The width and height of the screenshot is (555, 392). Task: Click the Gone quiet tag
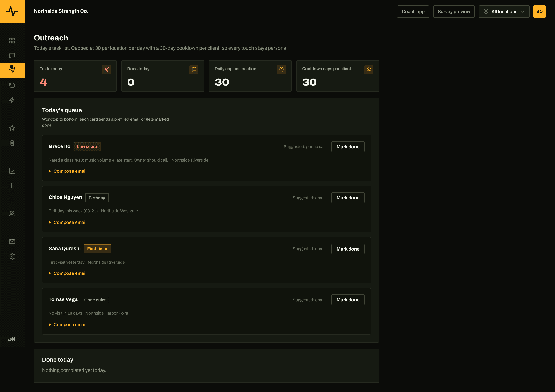[x=95, y=300]
